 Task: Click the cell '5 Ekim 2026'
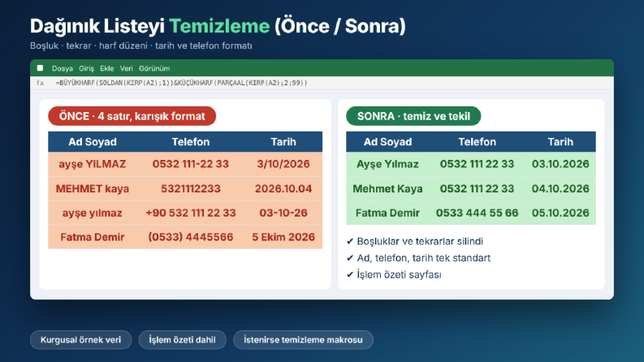tap(283, 237)
